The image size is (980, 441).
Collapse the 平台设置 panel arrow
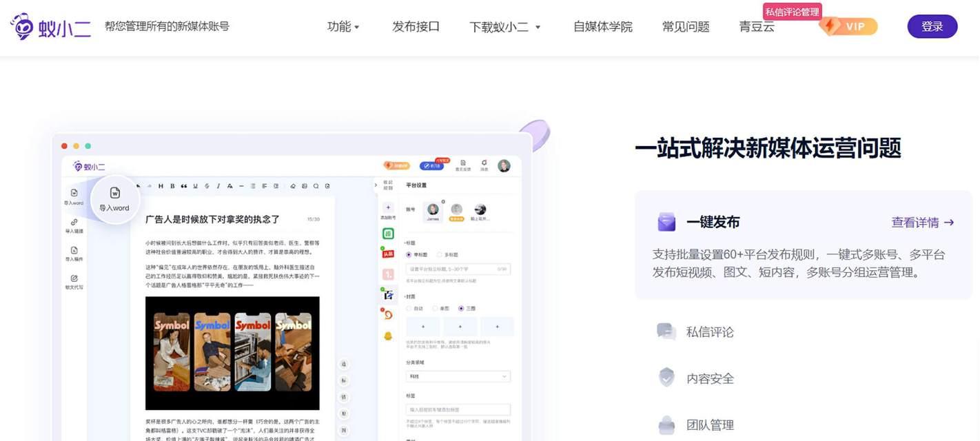click(x=376, y=185)
